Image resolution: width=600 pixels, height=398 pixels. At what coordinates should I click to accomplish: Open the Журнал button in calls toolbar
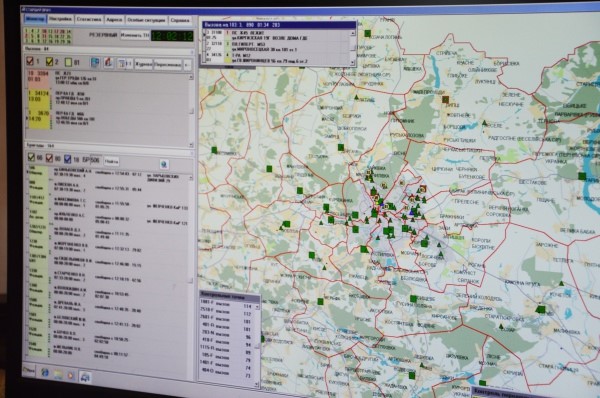coord(143,64)
